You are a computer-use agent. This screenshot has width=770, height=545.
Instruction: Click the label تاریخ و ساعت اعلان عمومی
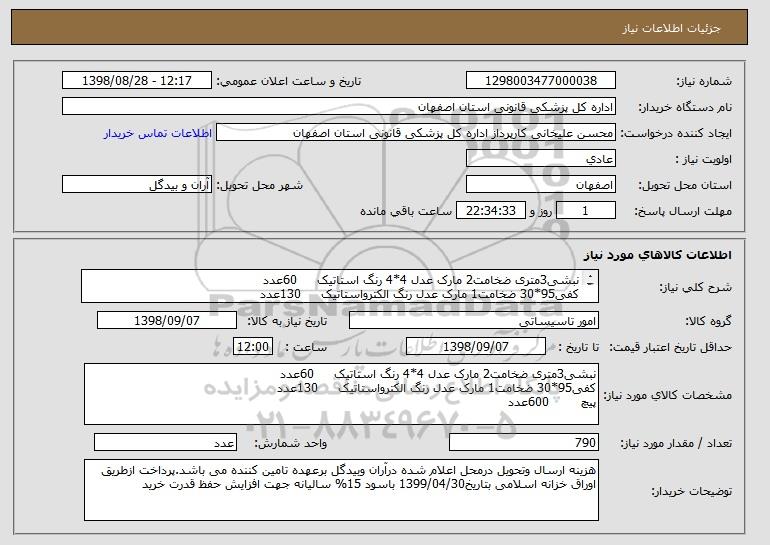point(289,81)
